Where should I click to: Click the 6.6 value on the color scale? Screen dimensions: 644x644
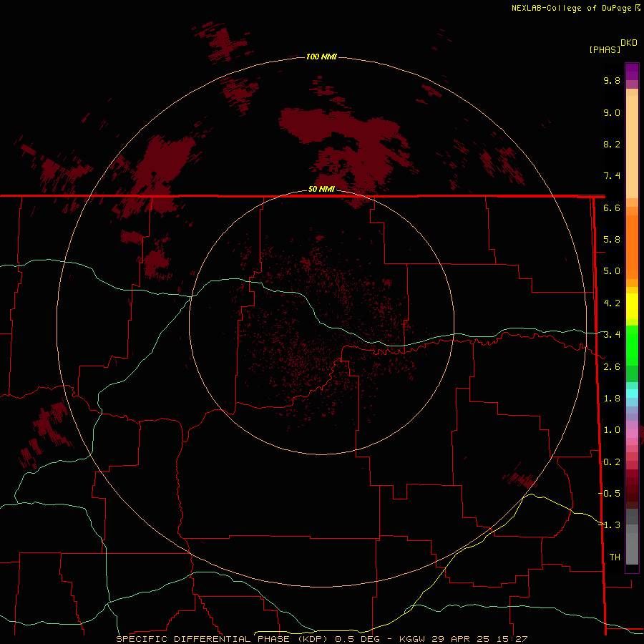point(612,208)
